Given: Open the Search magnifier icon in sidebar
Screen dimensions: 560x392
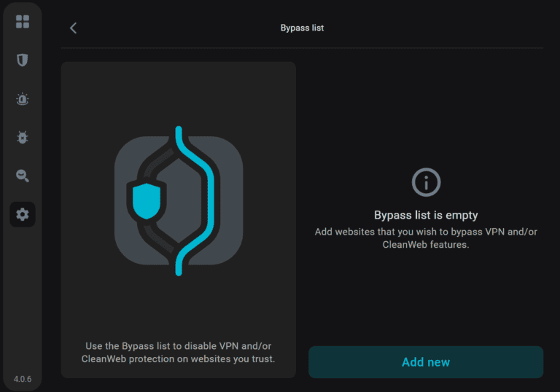Looking at the screenshot, I should pos(23,176).
